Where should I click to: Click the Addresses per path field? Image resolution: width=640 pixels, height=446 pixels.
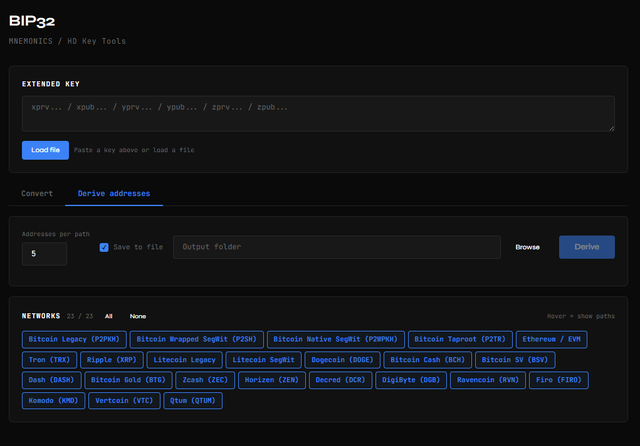coord(44,254)
